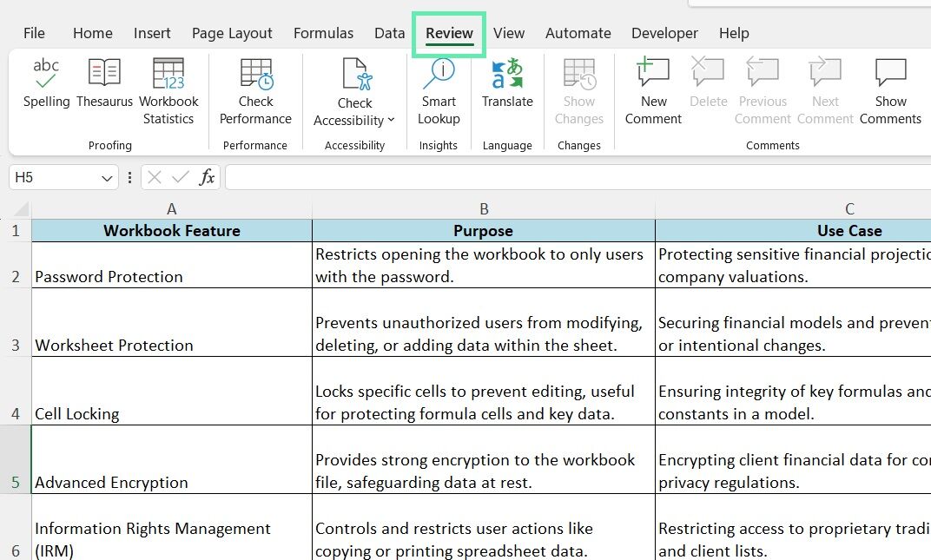Select the 'Advanced Encryption' cell
The height and width of the screenshot is (560, 931).
(x=172, y=459)
